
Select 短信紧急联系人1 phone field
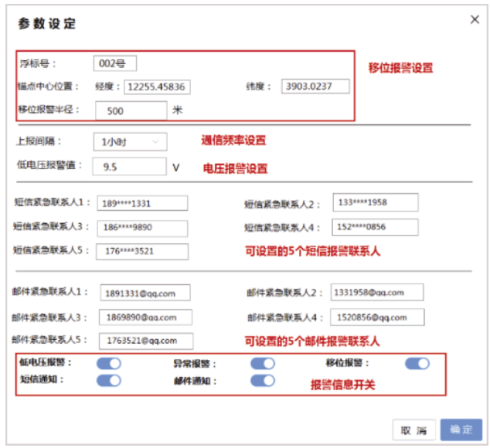[142, 204]
